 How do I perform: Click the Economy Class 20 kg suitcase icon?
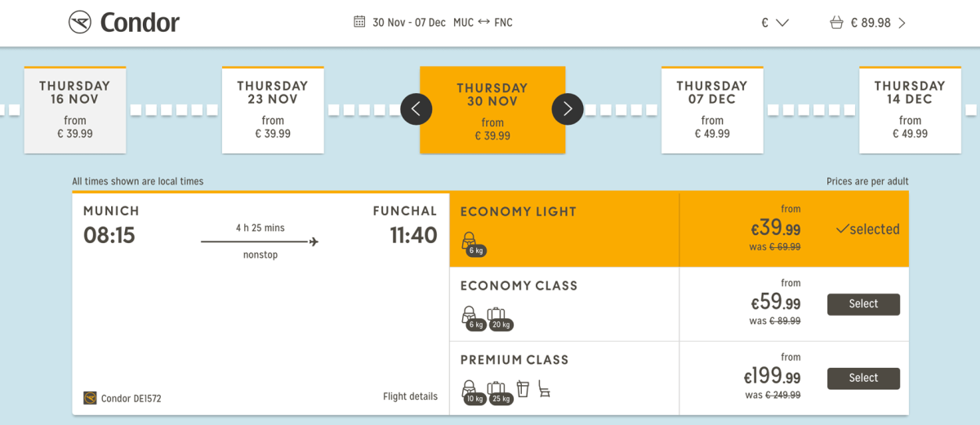[x=497, y=317]
